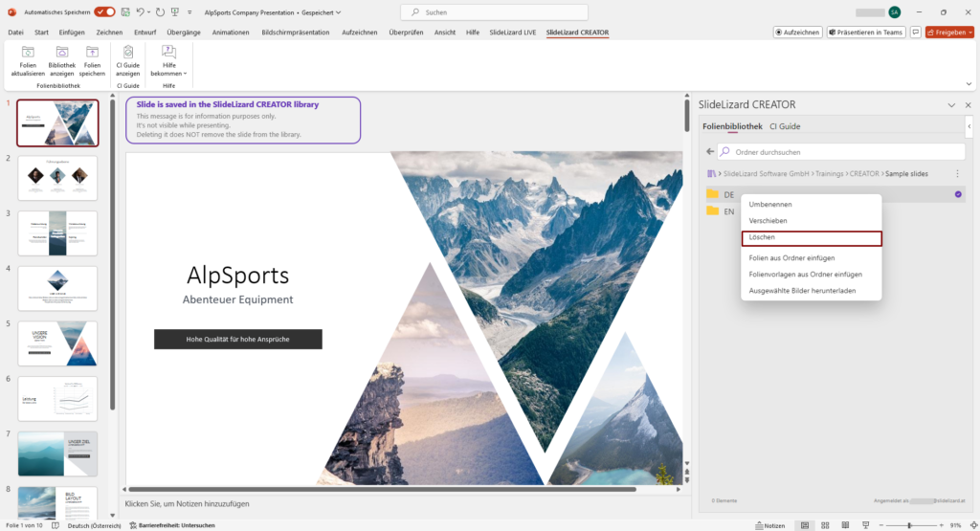This screenshot has width=980, height=531.
Task: Select the SlideLizard CREATOR tab
Action: (x=577, y=33)
